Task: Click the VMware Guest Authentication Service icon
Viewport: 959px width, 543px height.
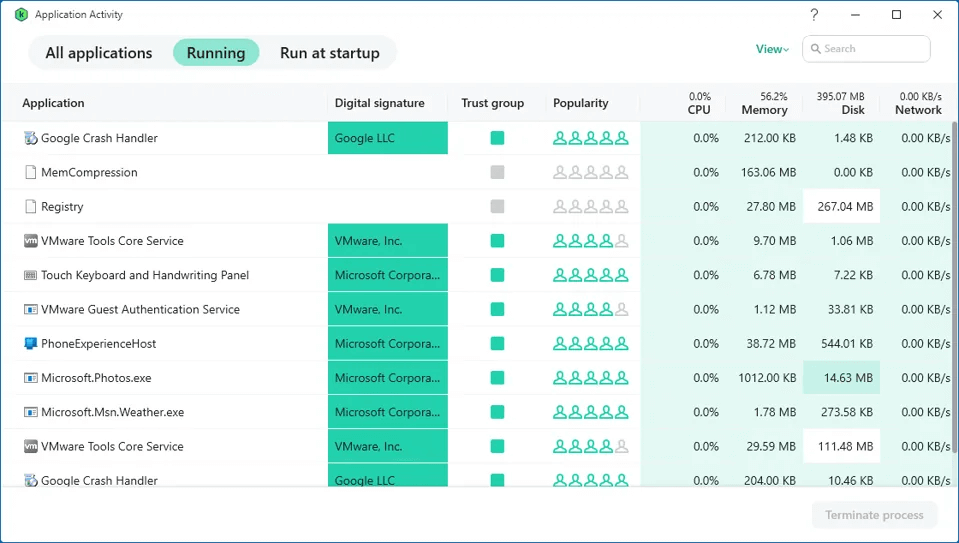Action: coord(30,310)
